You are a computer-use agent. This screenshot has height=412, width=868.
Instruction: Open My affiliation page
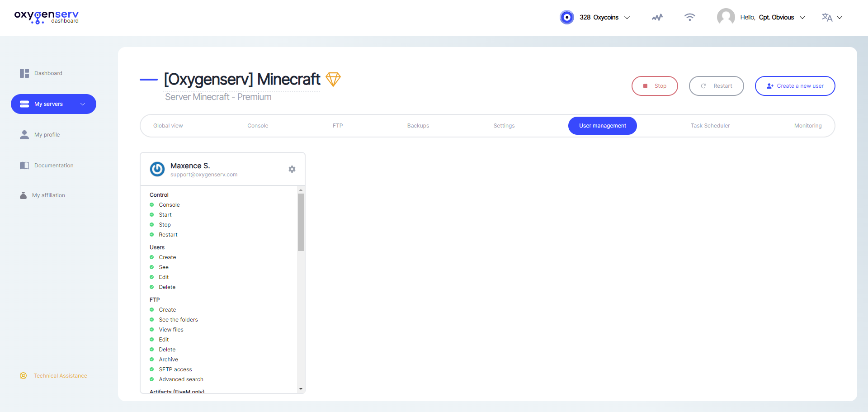tap(48, 195)
